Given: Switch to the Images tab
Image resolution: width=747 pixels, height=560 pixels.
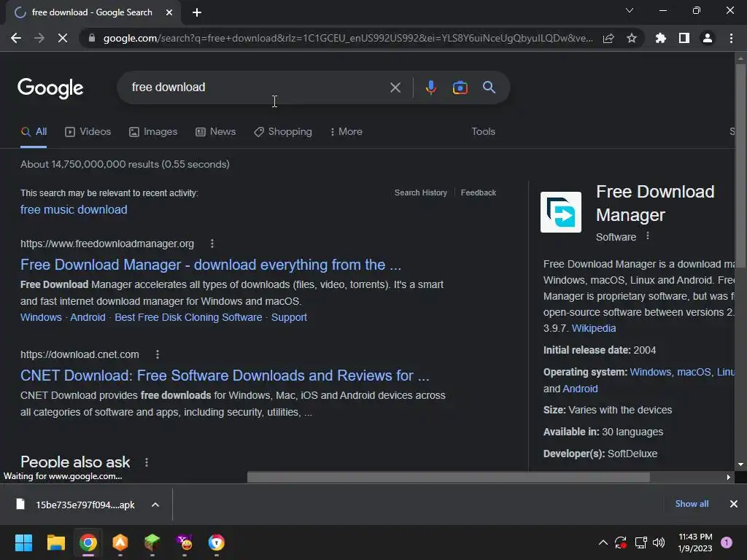Looking at the screenshot, I should coord(153,132).
